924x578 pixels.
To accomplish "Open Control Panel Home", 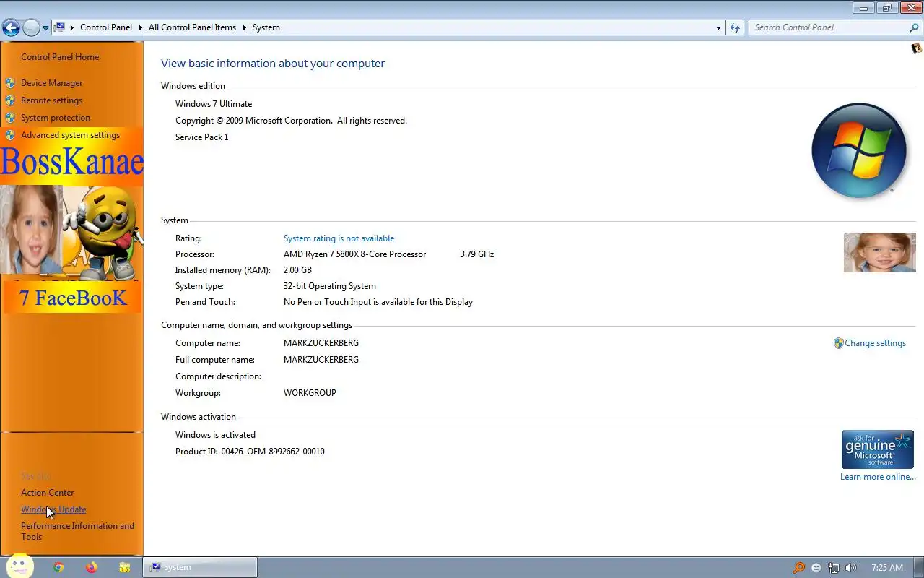I will point(60,57).
